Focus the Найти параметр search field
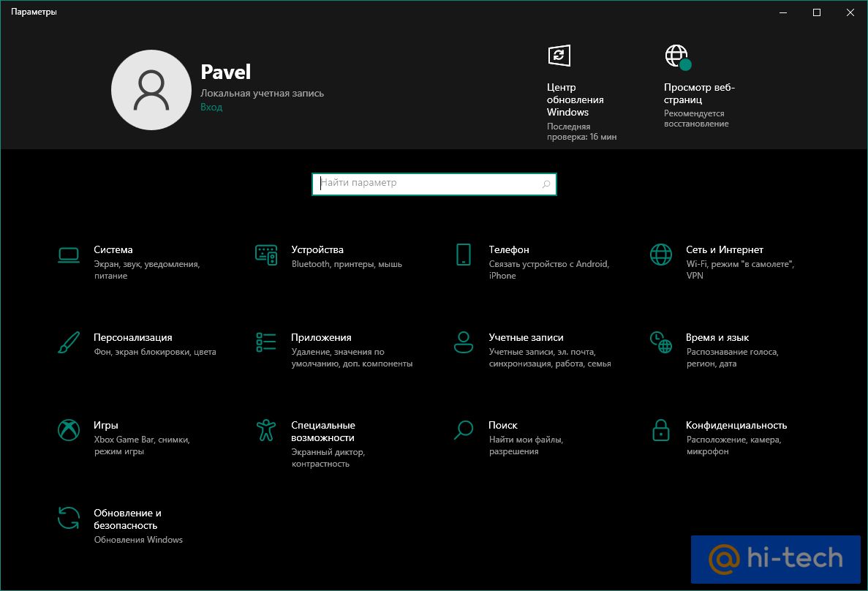The width and height of the screenshot is (868, 591). tap(434, 184)
